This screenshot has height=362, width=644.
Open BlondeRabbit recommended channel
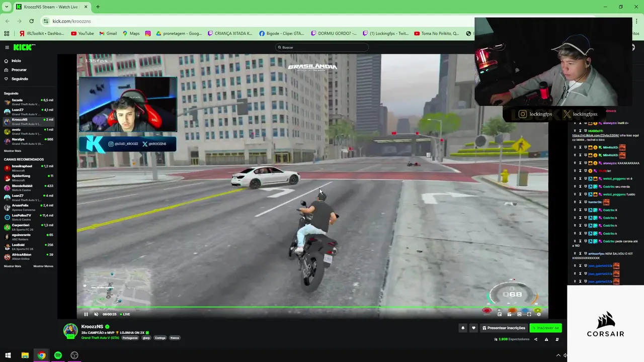click(x=29, y=187)
